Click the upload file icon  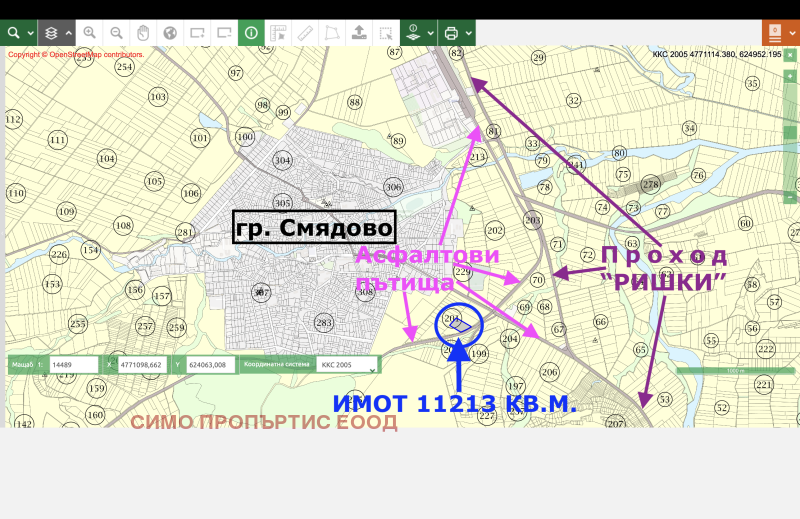click(359, 32)
